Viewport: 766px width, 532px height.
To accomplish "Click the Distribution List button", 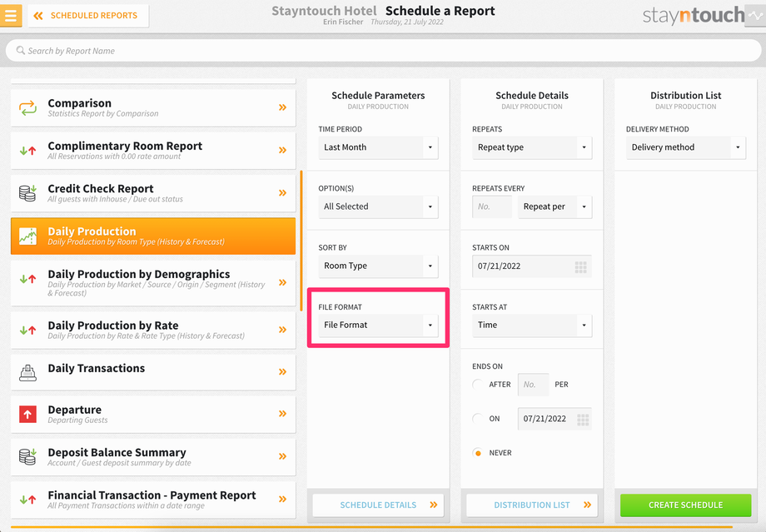I will (532, 505).
